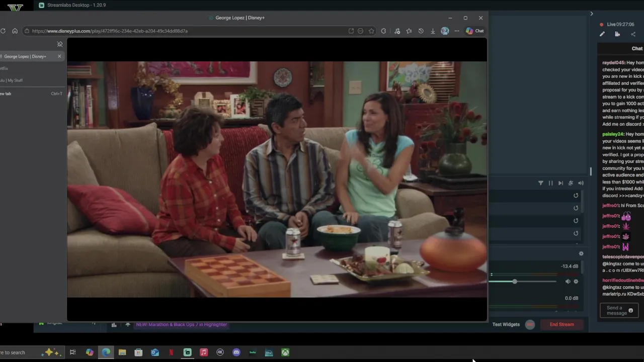The image size is (644, 362).
Task: Pause icon in Streamlabs sources toolbar
Action: pos(550,183)
